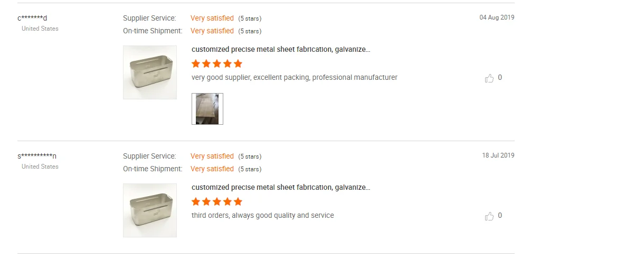Click the last star of s**********n's rating
The width and height of the screenshot is (644, 258).
[238, 202]
